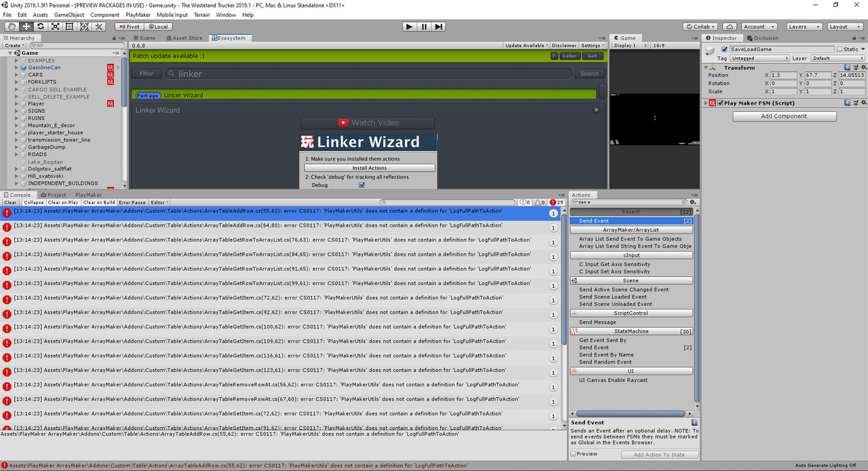
Task: Expand the CARS object in Hierarchy
Action: (17, 75)
